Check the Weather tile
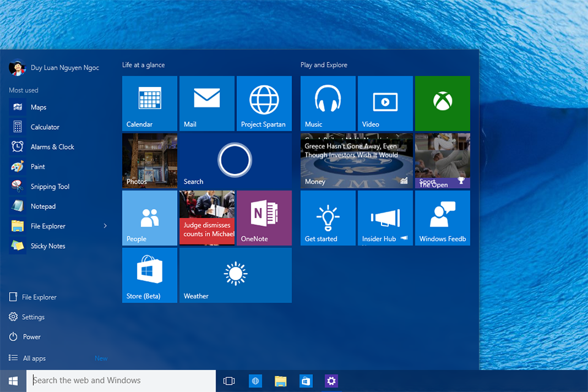Viewport: 588px width, 392px height. pyautogui.click(x=235, y=275)
